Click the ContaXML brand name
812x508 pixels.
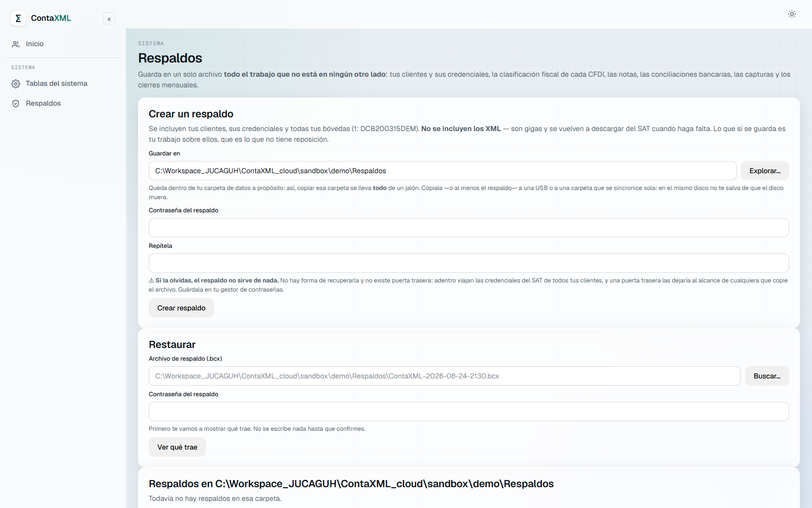tap(51, 18)
